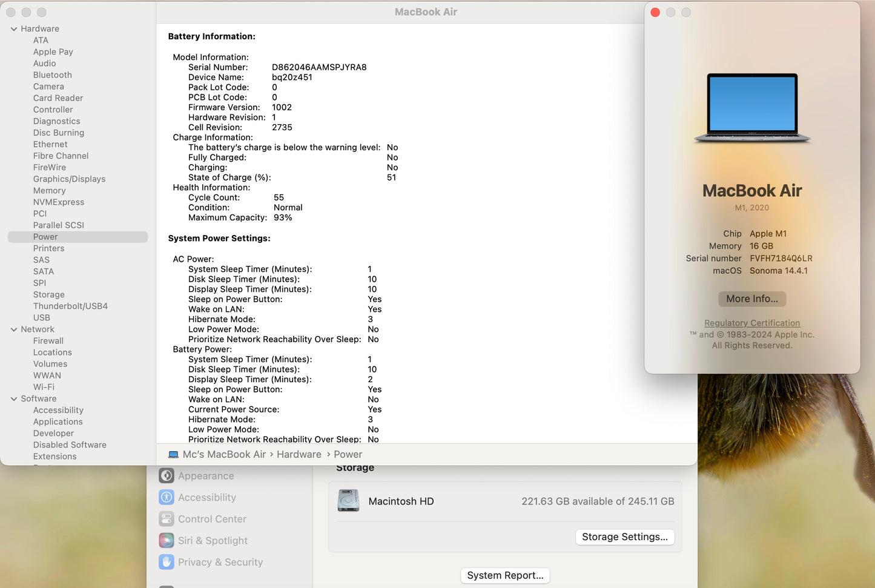The height and width of the screenshot is (588, 875).
Task: Select Mc's MacBook Air in the breadcrumb path
Action: (224, 454)
